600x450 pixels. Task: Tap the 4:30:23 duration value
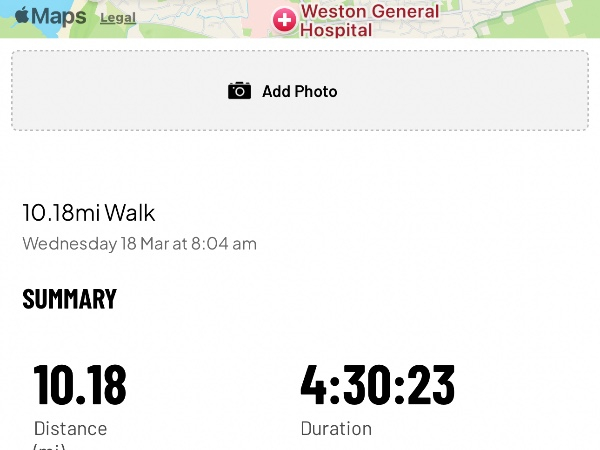(x=377, y=384)
